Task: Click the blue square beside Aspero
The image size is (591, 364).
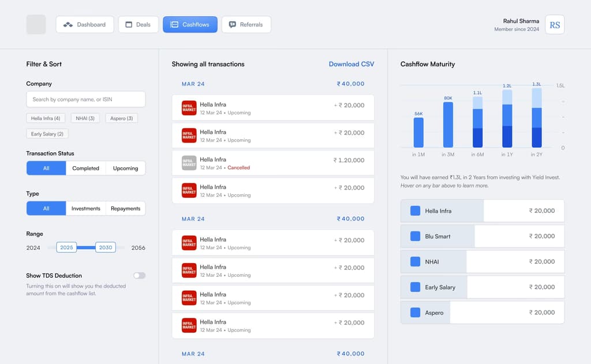Action: (x=415, y=313)
